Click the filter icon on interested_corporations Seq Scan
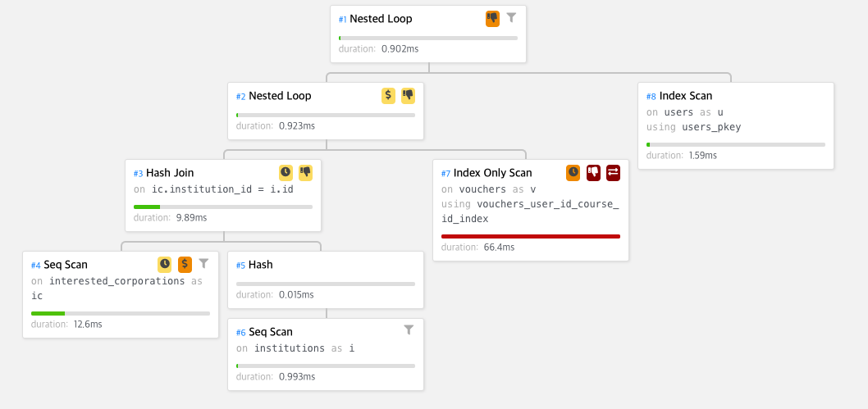The image size is (868, 409). click(203, 263)
